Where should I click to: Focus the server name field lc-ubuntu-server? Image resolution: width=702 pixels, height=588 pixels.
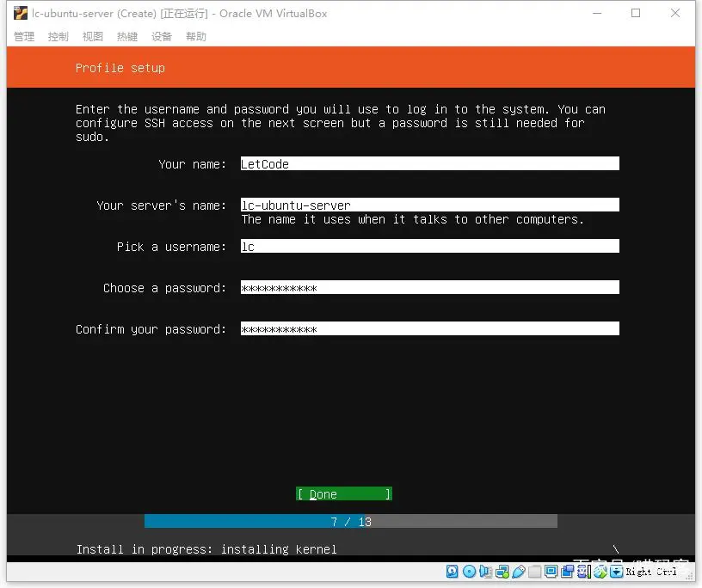point(430,205)
